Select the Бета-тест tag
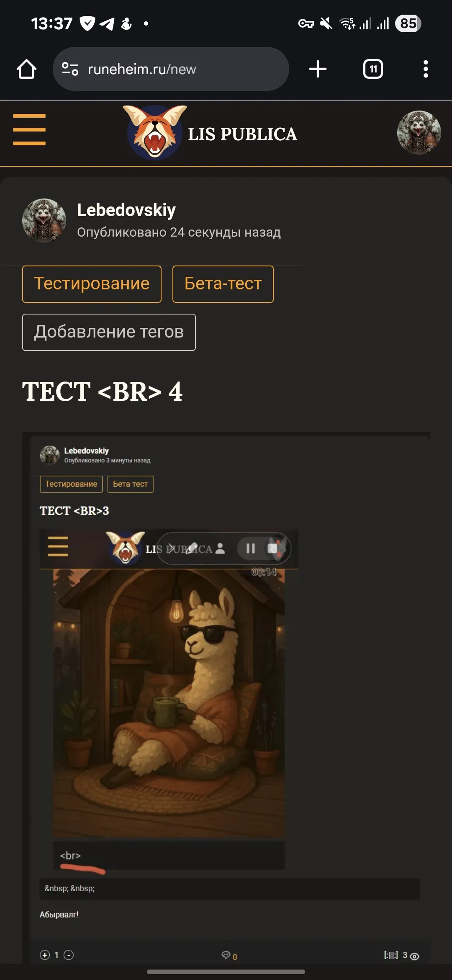452x980 pixels. (223, 284)
